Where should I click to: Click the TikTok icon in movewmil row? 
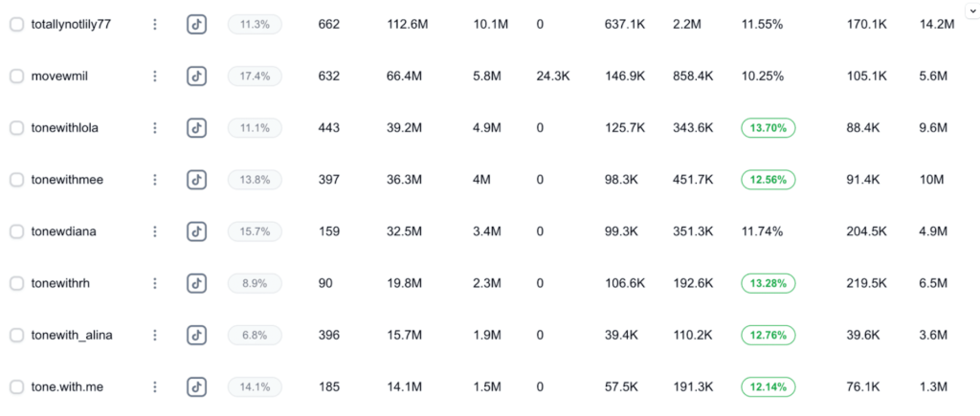click(x=196, y=76)
